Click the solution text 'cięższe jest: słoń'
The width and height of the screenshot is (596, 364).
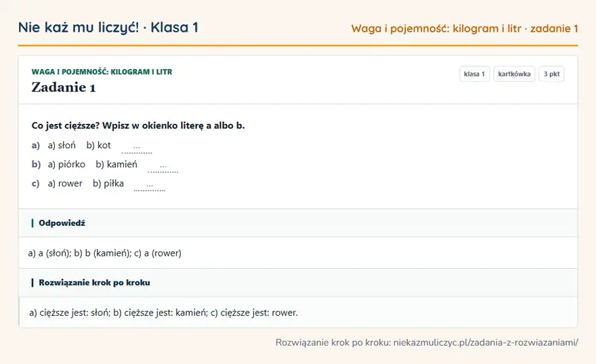(75, 313)
